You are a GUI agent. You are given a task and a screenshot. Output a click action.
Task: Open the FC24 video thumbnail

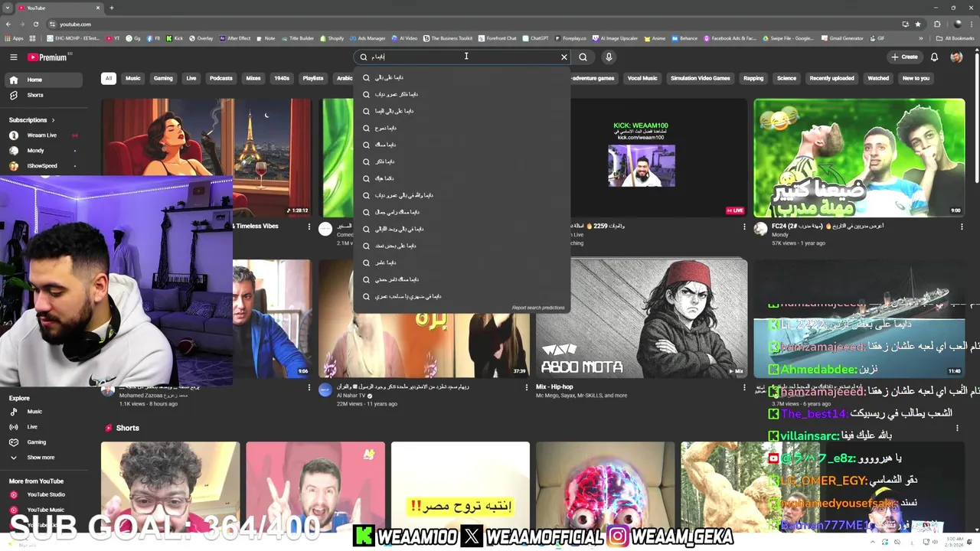(x=859, y=158)
